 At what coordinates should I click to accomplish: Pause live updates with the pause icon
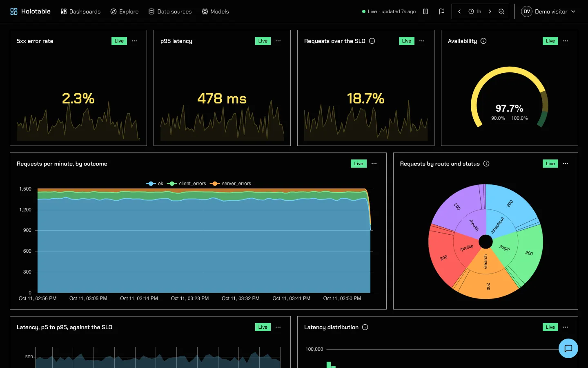pos(425,11)
